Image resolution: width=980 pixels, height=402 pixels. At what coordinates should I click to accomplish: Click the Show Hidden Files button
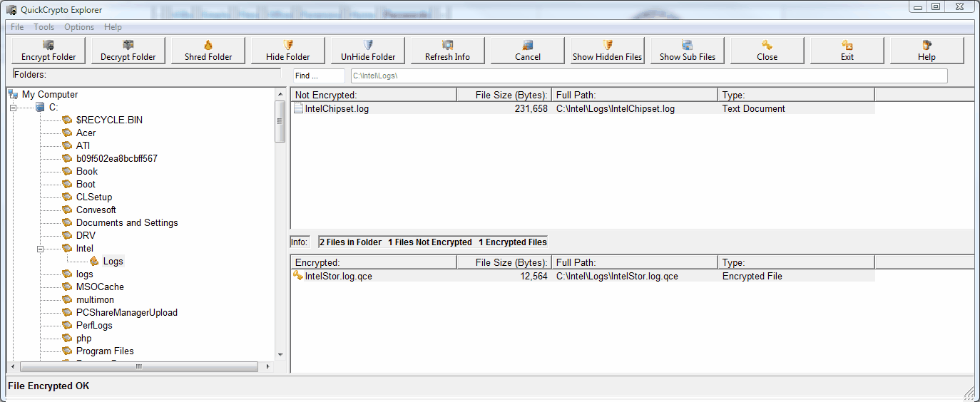[608, 51]
